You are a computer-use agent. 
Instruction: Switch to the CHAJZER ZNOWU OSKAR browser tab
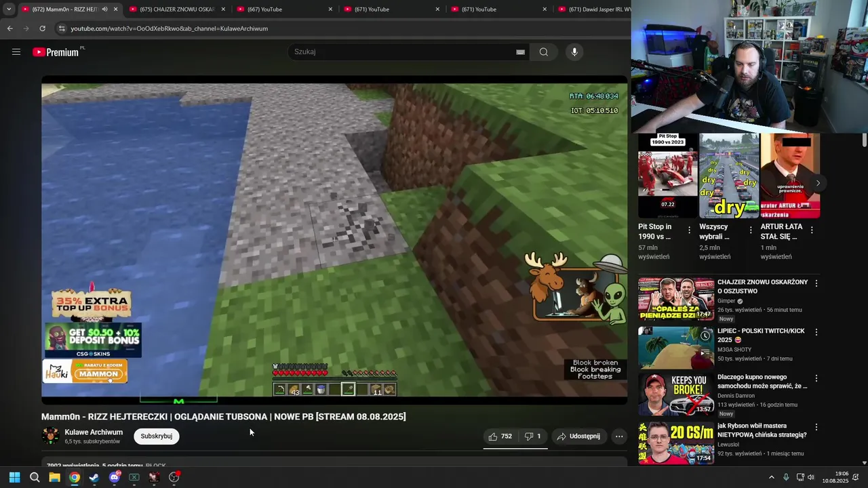point(176,9)
